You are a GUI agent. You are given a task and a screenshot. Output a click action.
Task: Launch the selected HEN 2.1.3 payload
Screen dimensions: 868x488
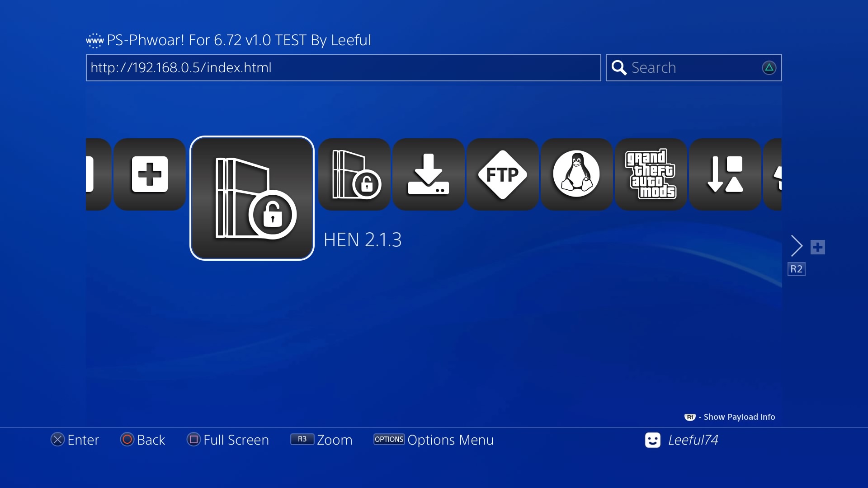coord(252,198)
